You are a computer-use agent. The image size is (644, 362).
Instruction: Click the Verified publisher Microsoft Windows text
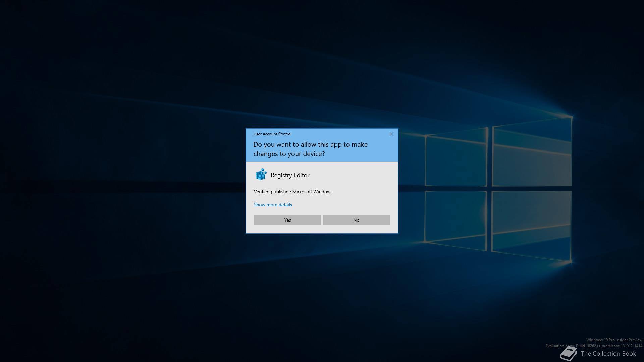pyautogui.click(x=293, y=192)
